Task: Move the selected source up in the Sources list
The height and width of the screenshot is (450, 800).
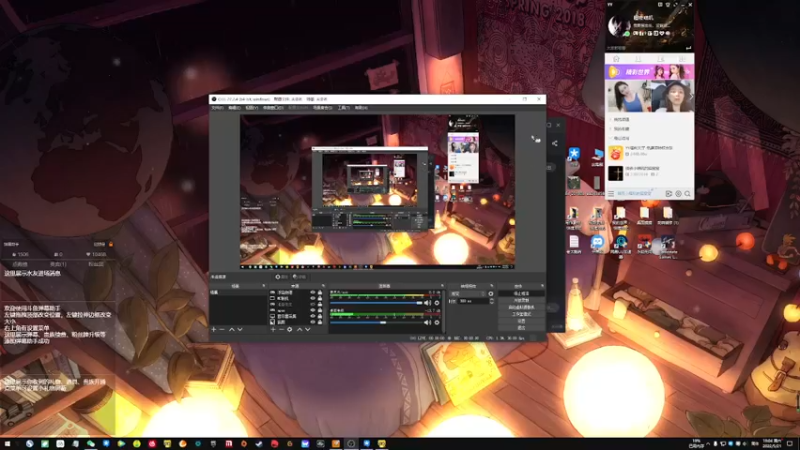Action: coord(299,330)
